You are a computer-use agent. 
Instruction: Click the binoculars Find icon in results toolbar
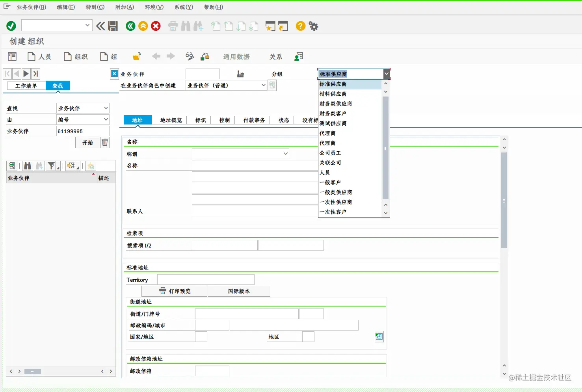pos(27,166)
